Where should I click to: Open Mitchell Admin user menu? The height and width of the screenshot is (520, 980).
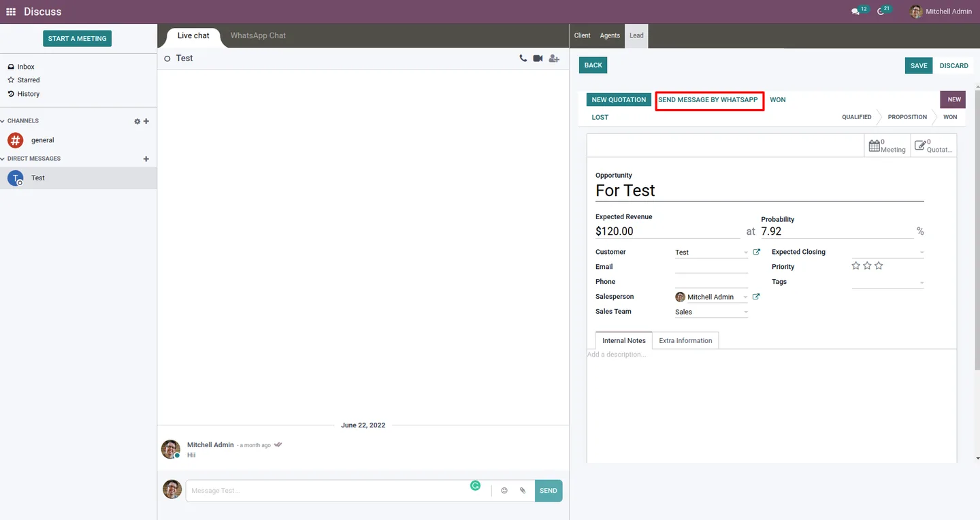[x=941, y=12]
